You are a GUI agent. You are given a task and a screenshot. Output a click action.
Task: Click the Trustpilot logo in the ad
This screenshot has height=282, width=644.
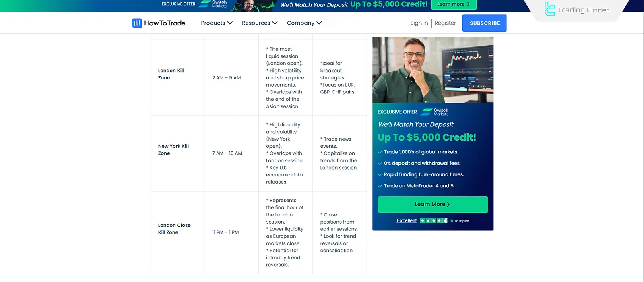[460, 221]
